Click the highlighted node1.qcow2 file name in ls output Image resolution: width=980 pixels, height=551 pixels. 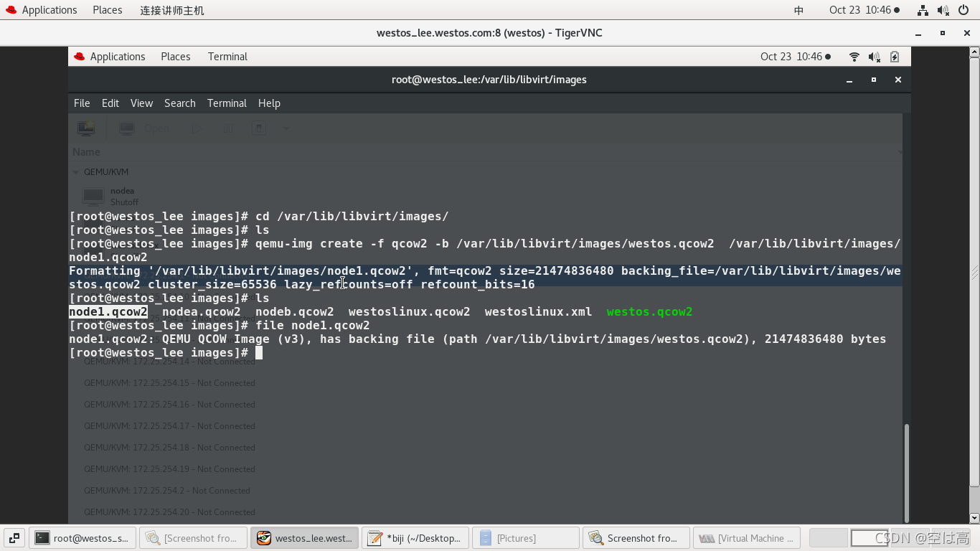(108, 312)
